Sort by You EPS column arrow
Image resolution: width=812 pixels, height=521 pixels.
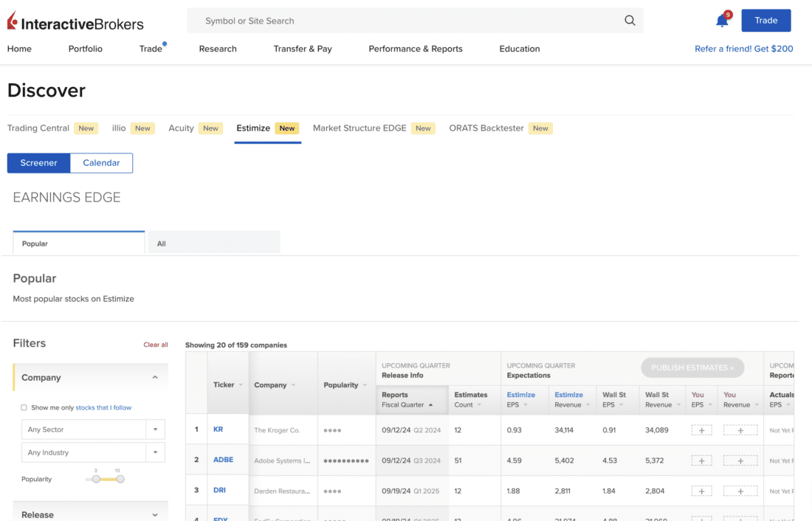[x=710, y=405]
